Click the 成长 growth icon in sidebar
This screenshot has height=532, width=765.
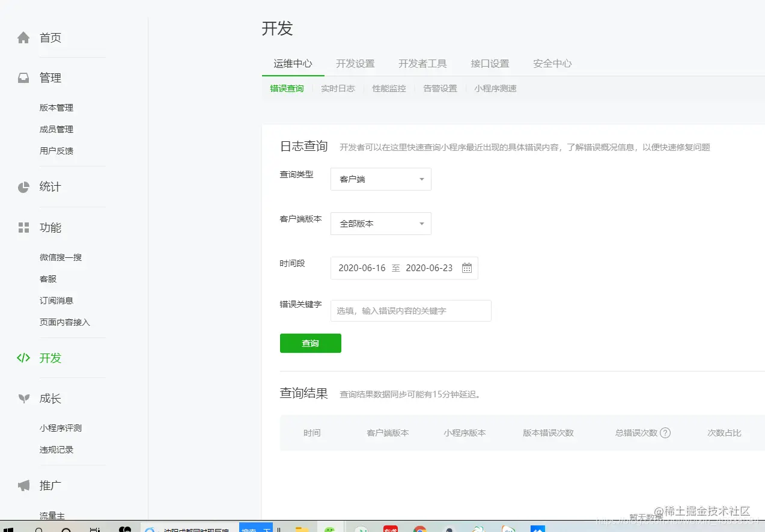coord(23,398)
